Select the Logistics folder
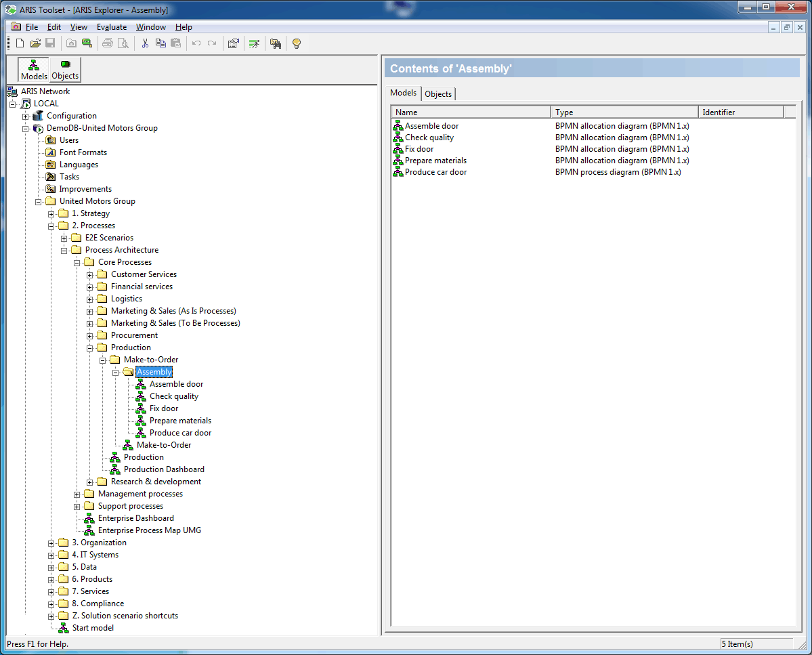The height and width of the screenshot is (655, 812). 127,299
